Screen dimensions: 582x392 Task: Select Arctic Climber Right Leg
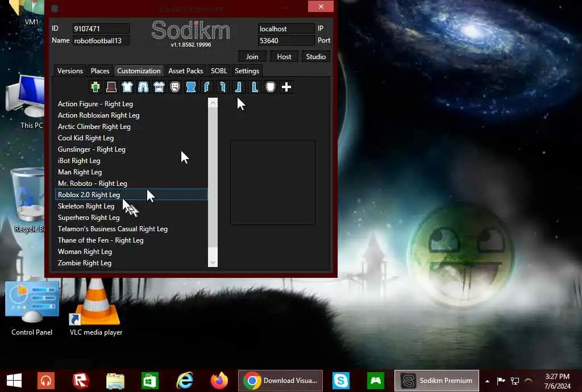pyautogui.click(x=131, y=127)
